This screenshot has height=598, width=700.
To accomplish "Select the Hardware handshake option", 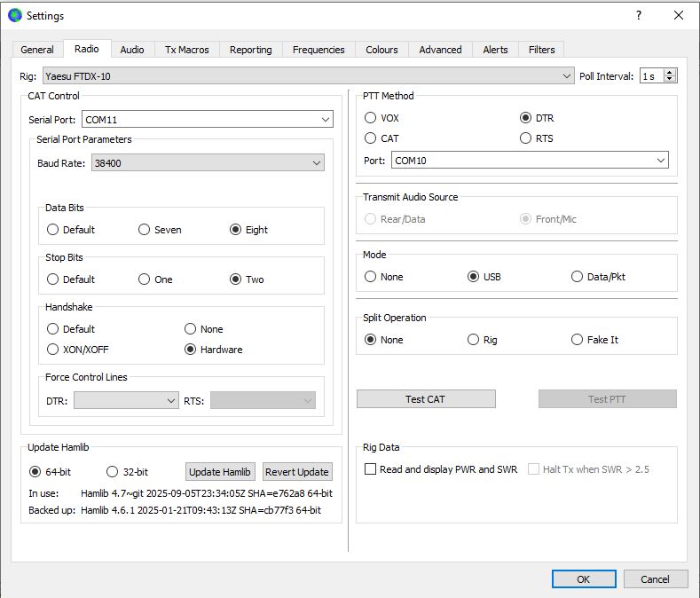I will (191, 350).
